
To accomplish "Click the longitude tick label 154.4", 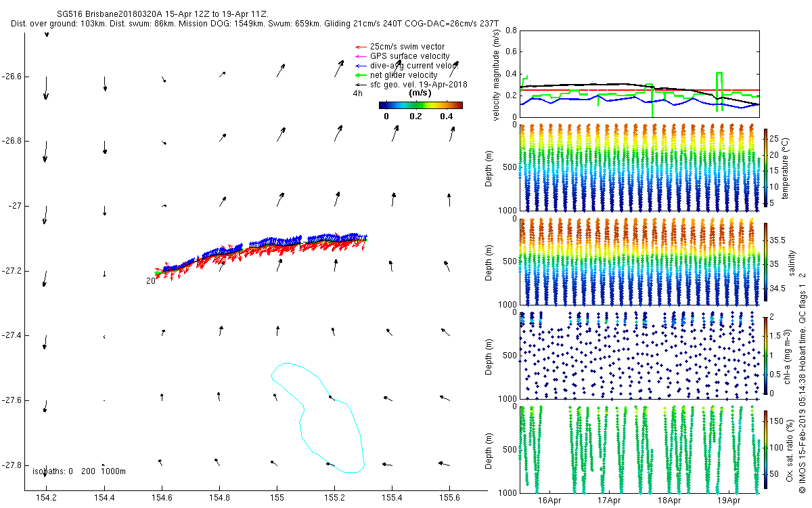I will click(x=104, y=498).
